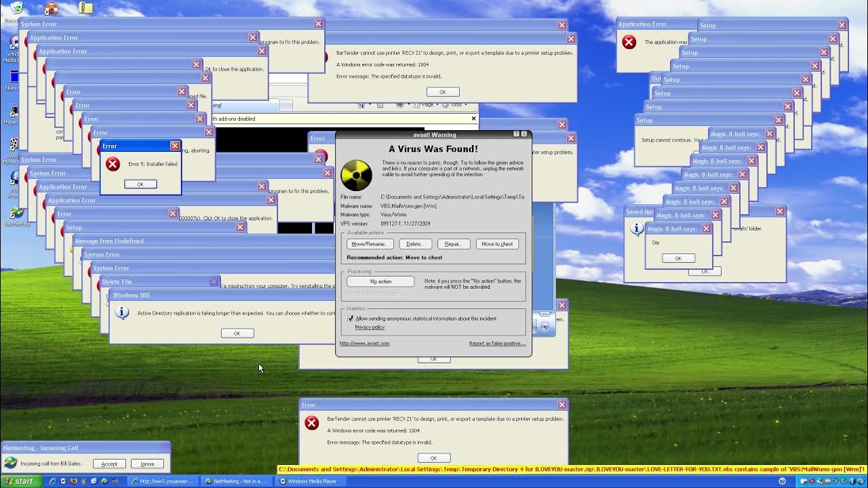Click the help icon in the system tray
This screenshot has width=868, height=488.
[782, 481]
